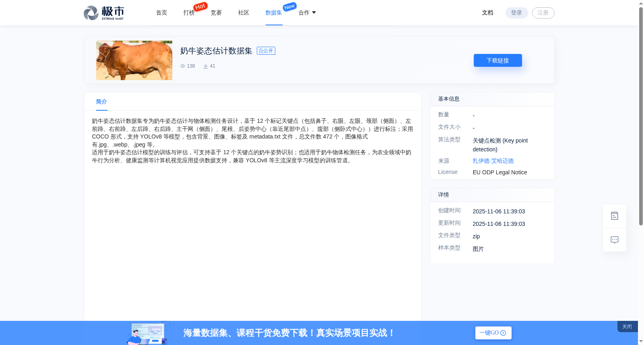Click the 算法类型 label
This screenshot has height=345, width=644.
coord(449,140)
